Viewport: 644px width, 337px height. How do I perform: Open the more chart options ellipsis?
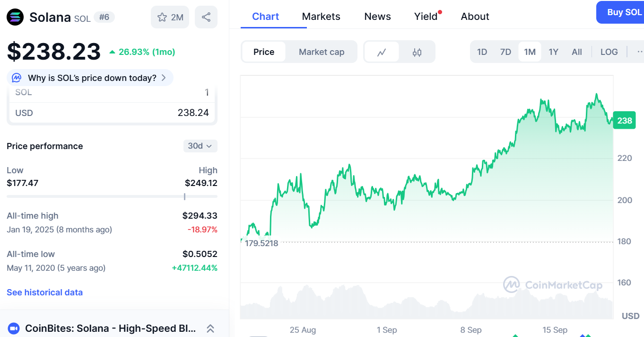pyautogui.click(x=639, y=52)
